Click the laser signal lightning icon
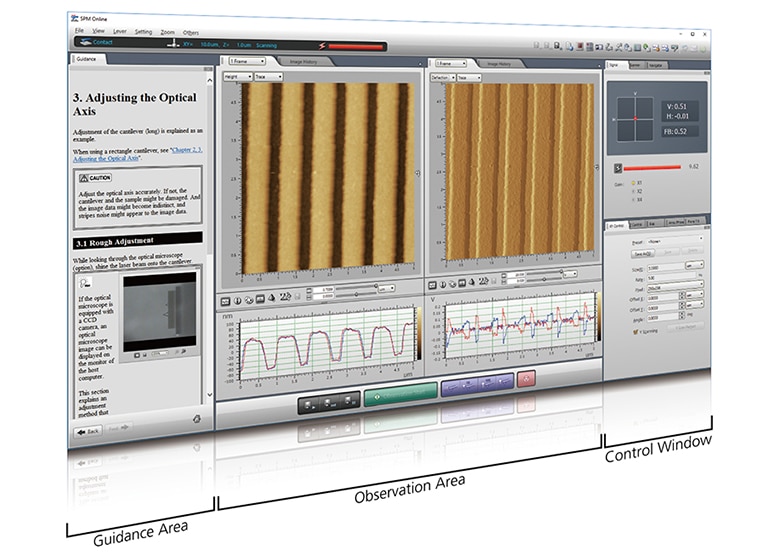Viewport: 780px width, 560px height. (x=322, y=46)
